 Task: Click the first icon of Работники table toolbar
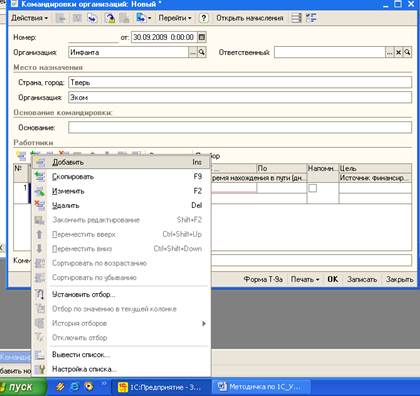click(x=21, y=155)
